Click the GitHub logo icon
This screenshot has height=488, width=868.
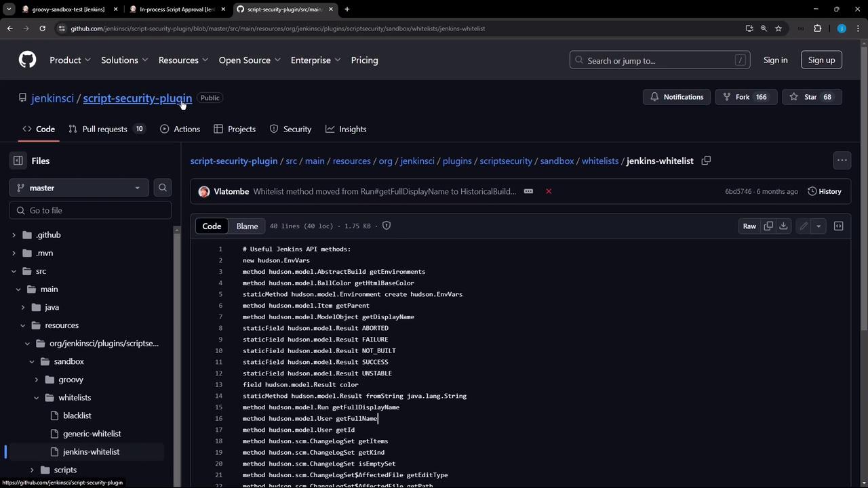27,60
